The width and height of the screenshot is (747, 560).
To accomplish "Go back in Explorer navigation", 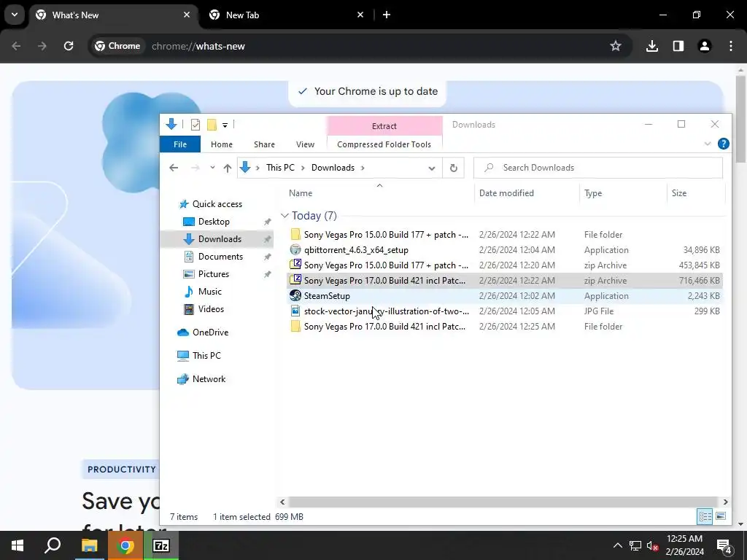I will coord(174,168).
